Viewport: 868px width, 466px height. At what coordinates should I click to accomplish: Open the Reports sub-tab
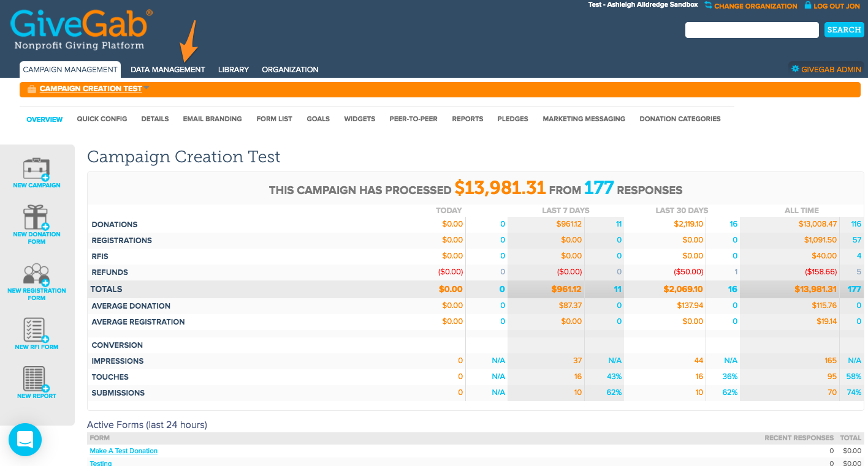tap(468, 119)
